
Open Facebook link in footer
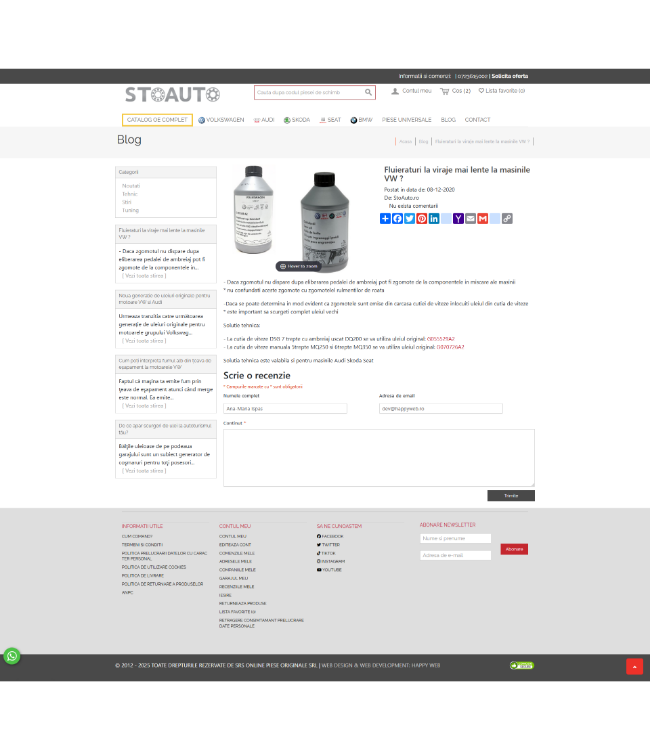pos(330,536)
